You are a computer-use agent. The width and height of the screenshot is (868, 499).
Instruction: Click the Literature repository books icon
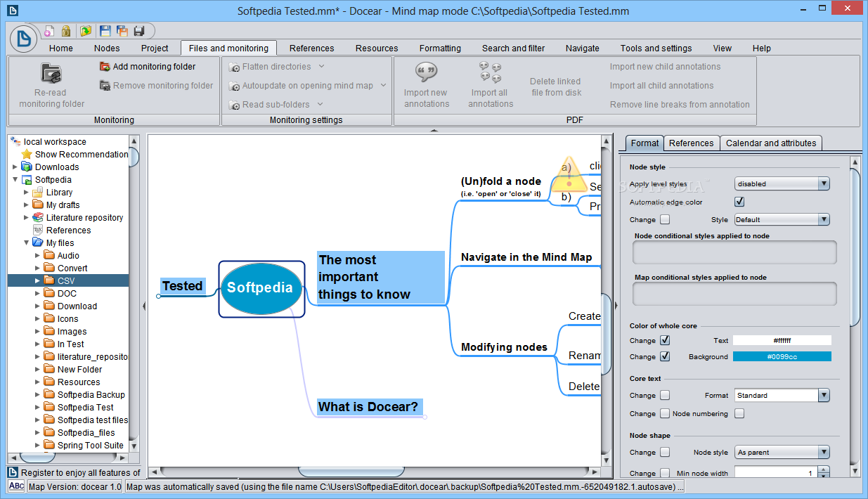pos(38,217)
